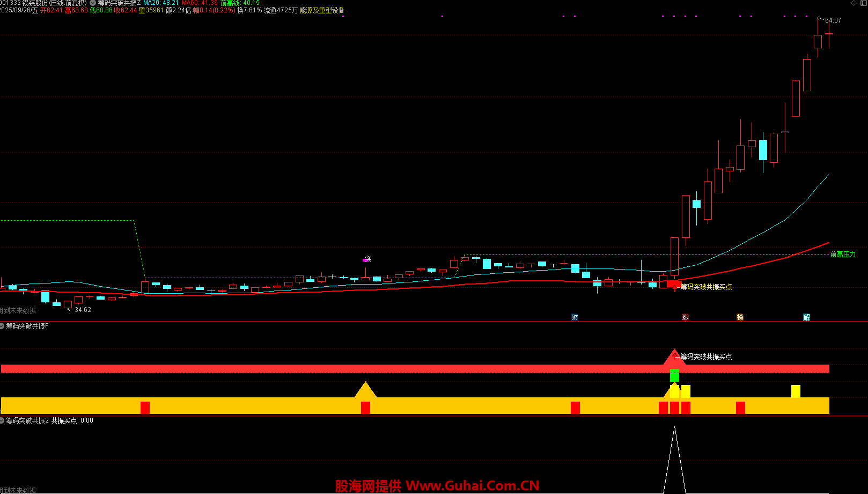
Task: Click the yellow triangle signal in indicator panel
Action: point(365,390)
